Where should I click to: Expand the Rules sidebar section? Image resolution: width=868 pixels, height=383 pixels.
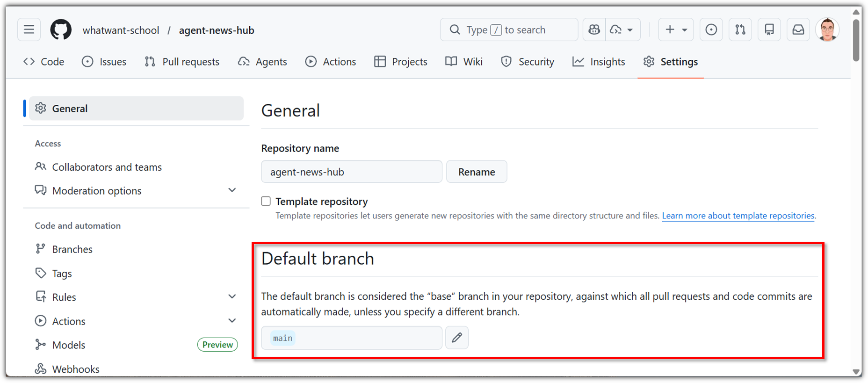pos(136,297)
